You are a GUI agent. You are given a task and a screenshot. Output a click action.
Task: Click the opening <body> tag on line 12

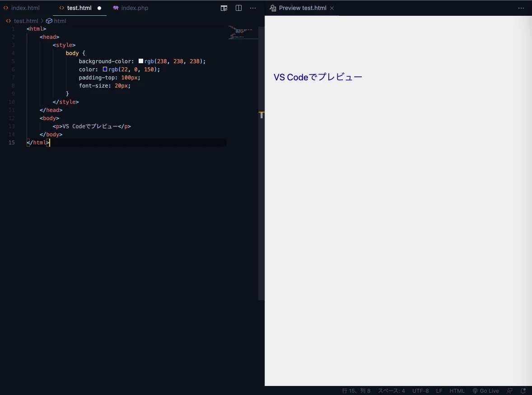(50, 118)
